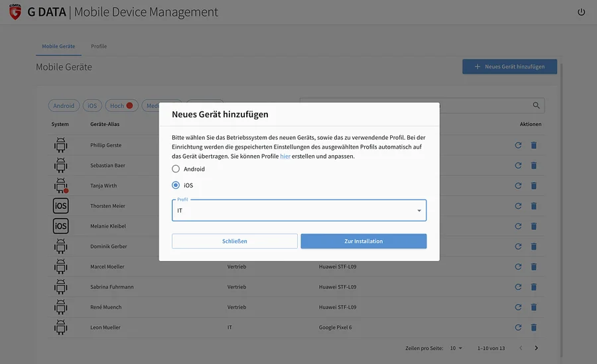This screenshot has height=364, width=597.
Task: Click the search magnifier icon
Action: (536, 105)
